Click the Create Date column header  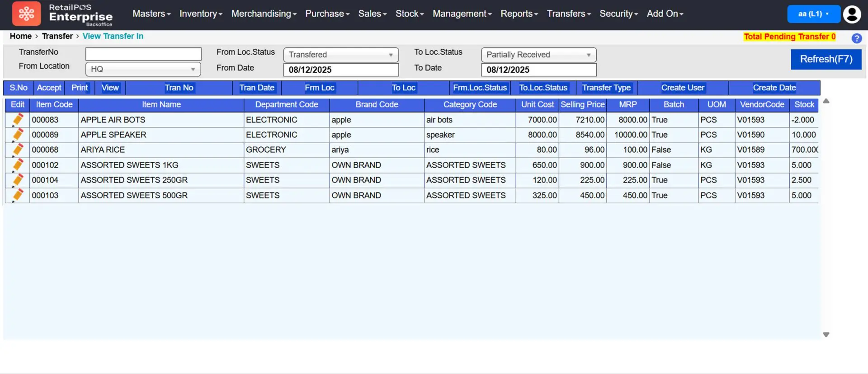774,88
